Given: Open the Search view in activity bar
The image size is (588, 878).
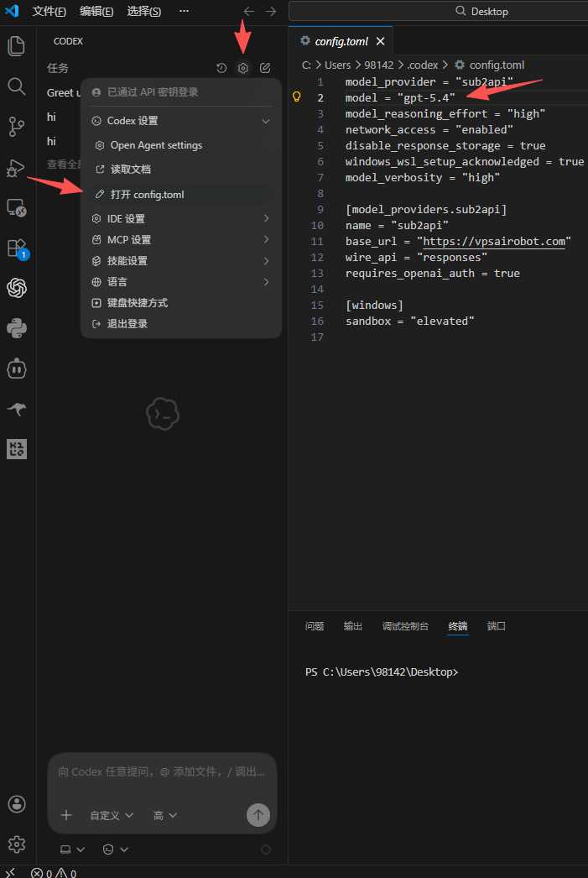Looking at the screenshot, I should pos(17,86).
